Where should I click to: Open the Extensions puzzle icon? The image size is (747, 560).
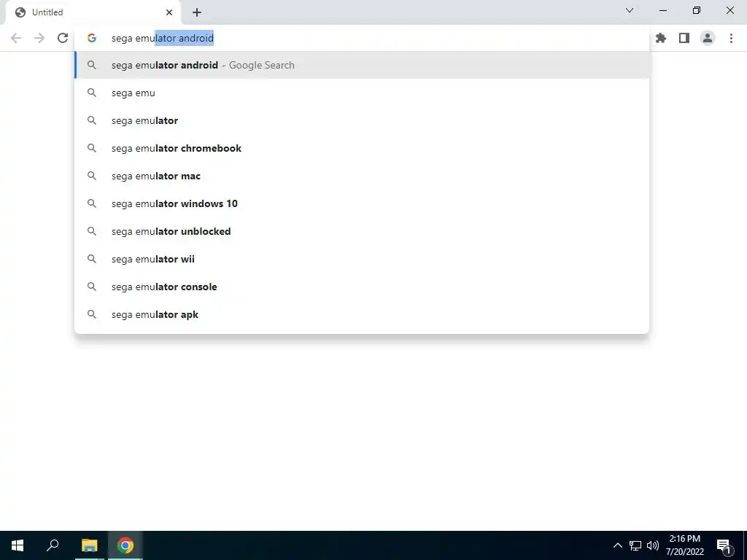point(661,38)
